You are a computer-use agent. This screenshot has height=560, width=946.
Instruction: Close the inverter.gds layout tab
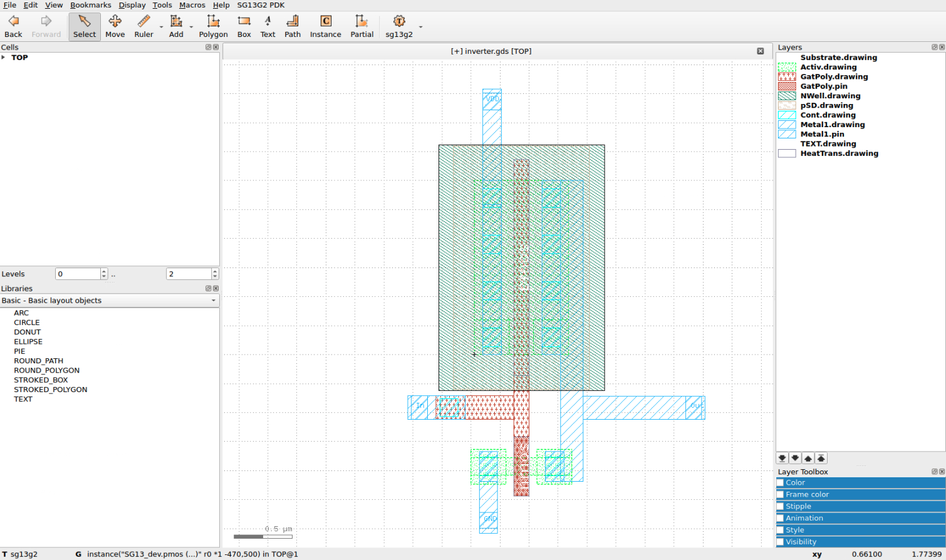[760, 51]
